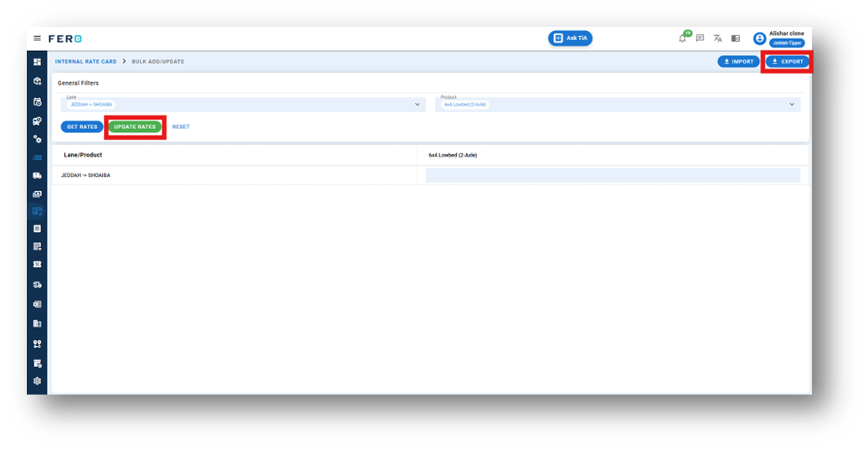Open the building icon in sidebar
The height and width of the screenshot is (449, 868).
pyautogui.click(x=37, y=323)
